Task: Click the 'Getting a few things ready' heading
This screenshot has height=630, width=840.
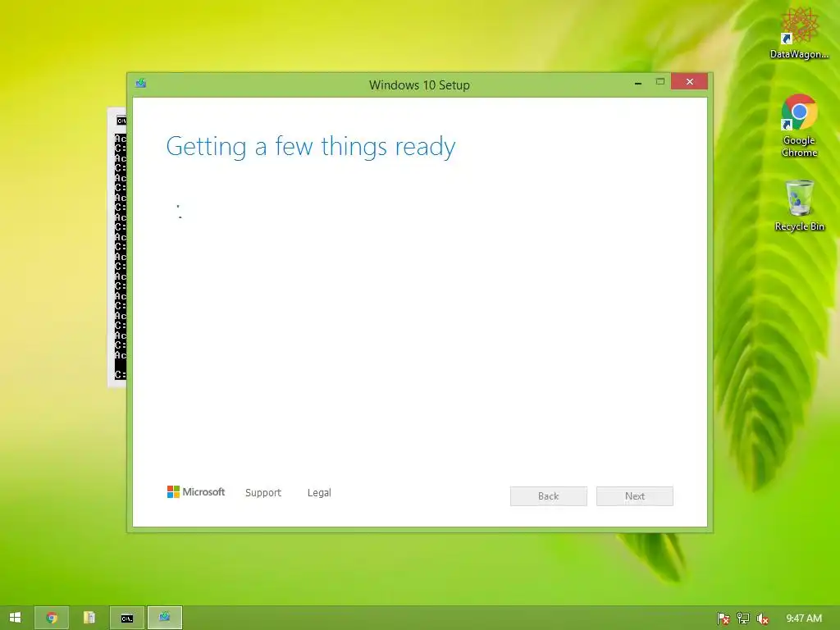Action: tap(311, 146)
